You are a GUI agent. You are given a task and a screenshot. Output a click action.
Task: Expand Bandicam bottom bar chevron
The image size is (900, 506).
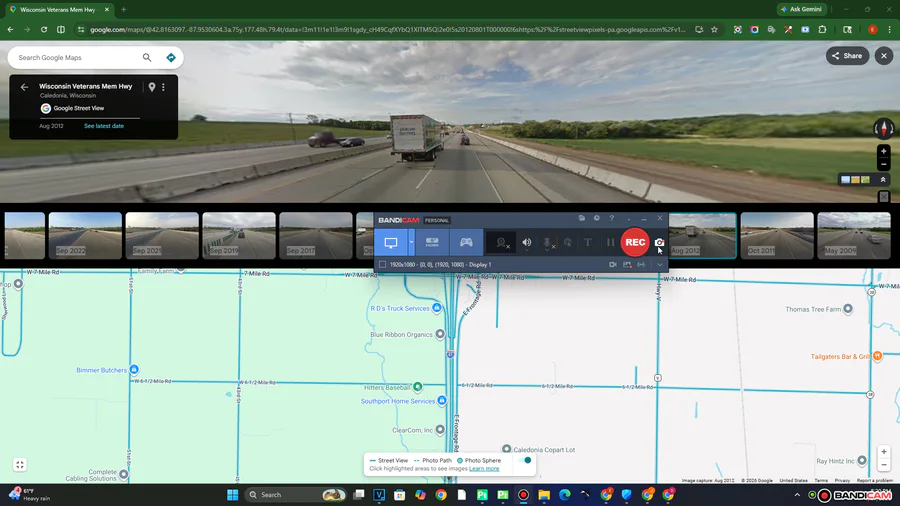pos(660,264)
